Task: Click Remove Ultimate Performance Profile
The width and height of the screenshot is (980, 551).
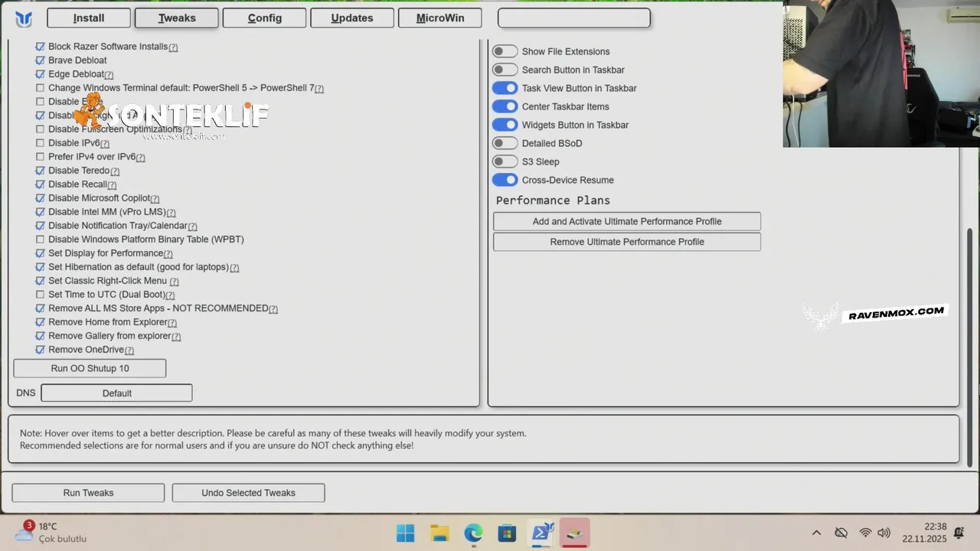Action: point(627,242)
